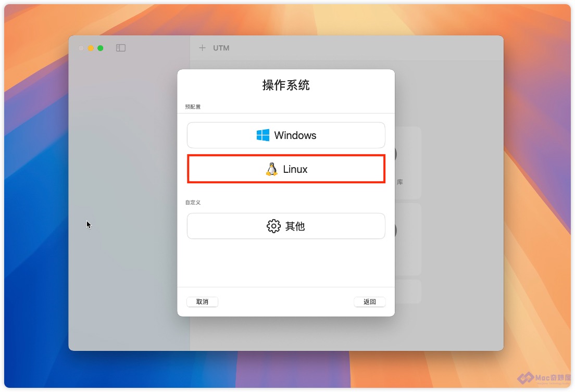
Task: Click the Tux penguin icon
Action: (272, 169)
